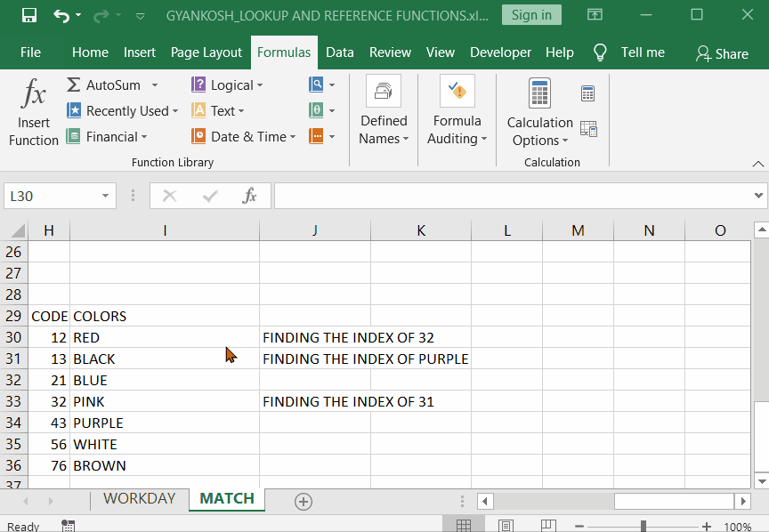Click the Save icon on Quick Access Toolbar
Image resolution: width=769 pixels, height=532 pixels.
(x=30, y=14)
